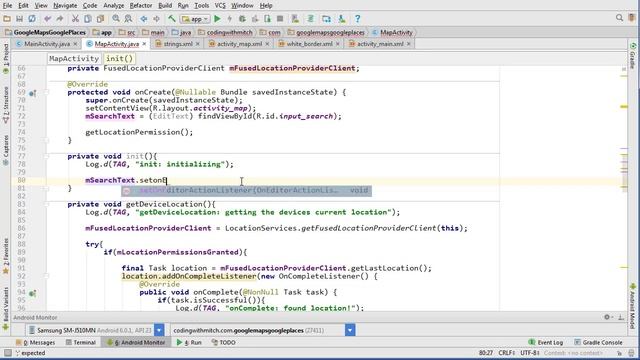Image resolution: width=640 pixels, height=360 pixels.
Task: Click the Sync Gradle files icon
Action: pyautogui.click(x=311, y=19)
